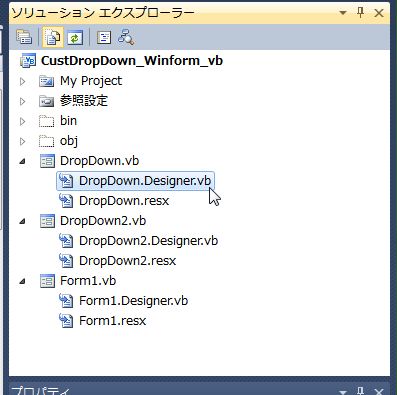Select the bin folder label
The width and height of the screenshot is (397, 395).
pyautogui.click(x=68, y=121)
